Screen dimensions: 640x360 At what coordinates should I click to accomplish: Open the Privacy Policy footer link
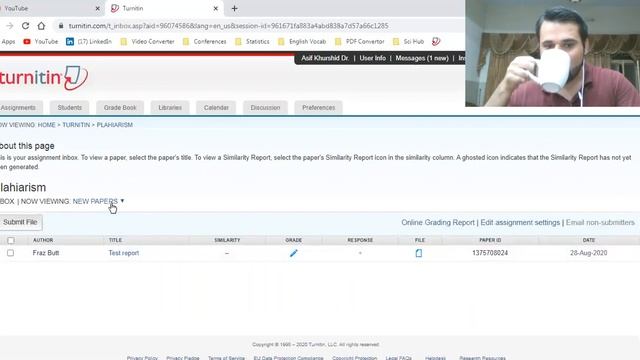coord(142,358)
